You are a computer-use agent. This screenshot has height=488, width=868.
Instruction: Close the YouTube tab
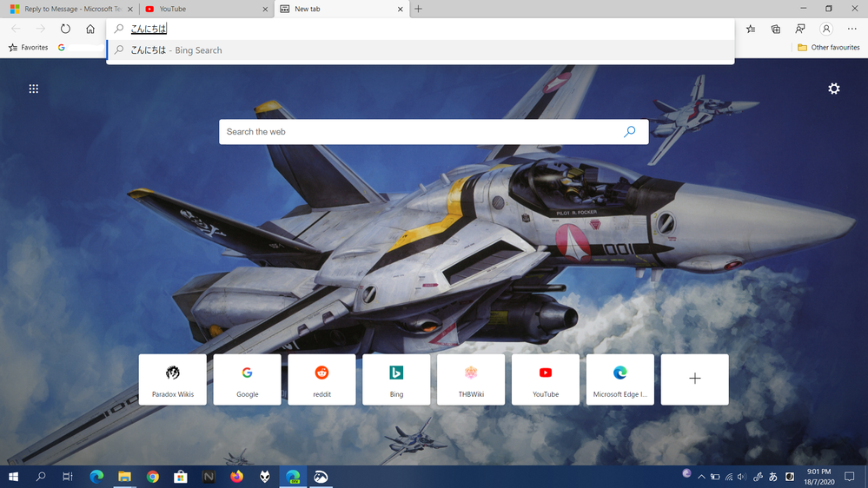(x=265, y=9)
